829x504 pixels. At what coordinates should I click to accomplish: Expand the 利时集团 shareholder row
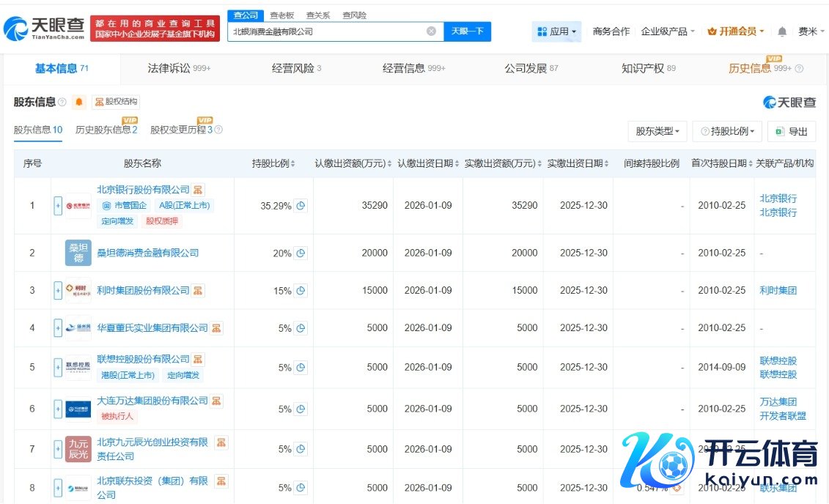58,291
